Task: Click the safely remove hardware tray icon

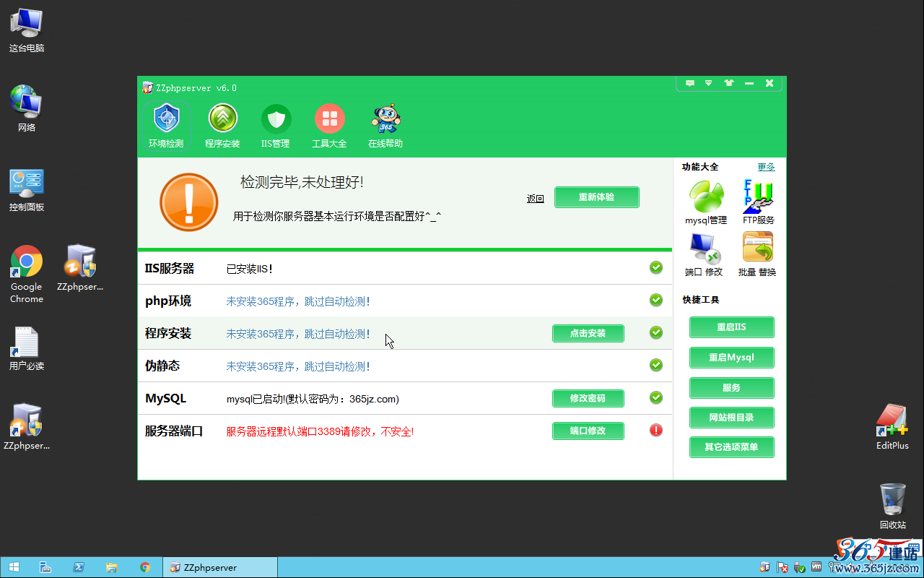Action: click(799, 567)
